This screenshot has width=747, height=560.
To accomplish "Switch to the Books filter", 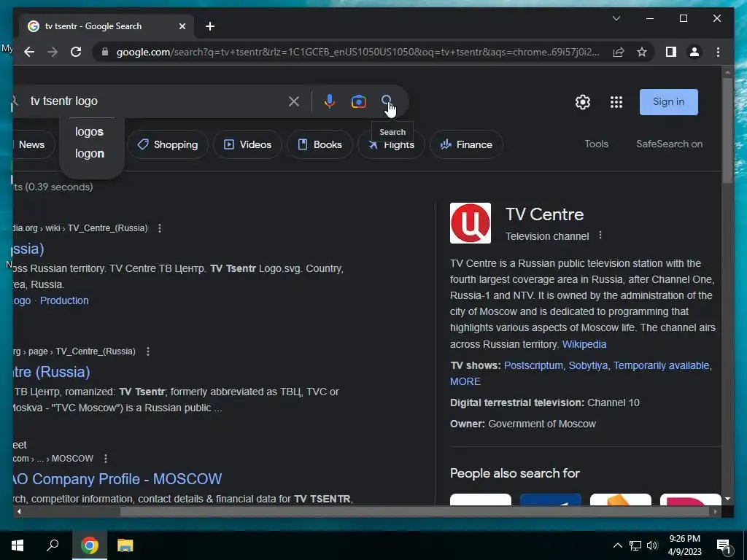I will point(320,144).
